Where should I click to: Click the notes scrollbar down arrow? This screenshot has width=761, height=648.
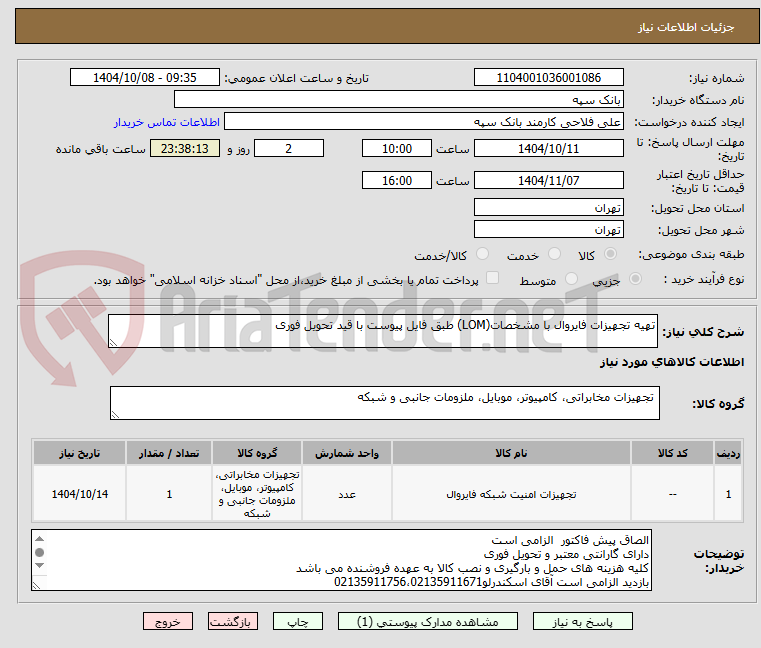coord(40,565)
